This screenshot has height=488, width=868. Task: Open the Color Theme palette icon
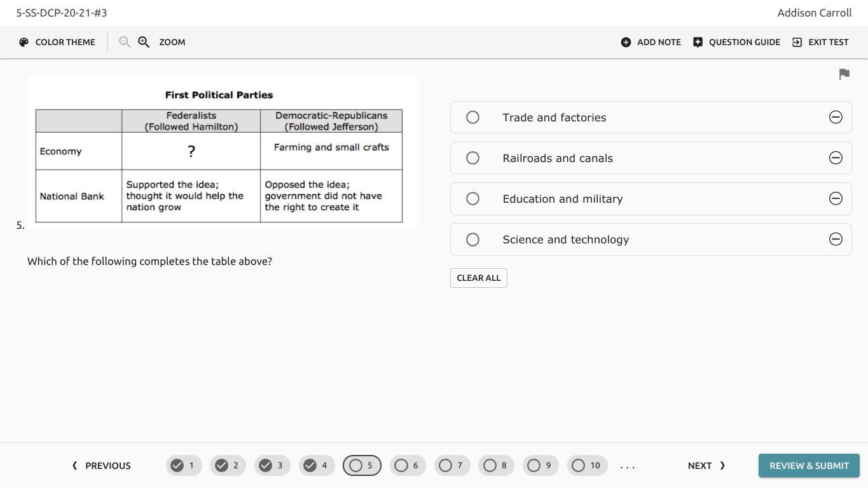point(24,42)
